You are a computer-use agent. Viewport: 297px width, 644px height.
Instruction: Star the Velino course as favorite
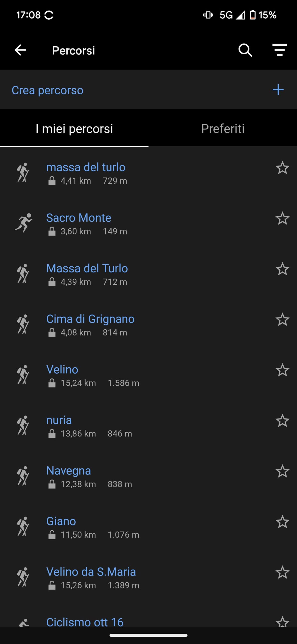pos(282,370)
